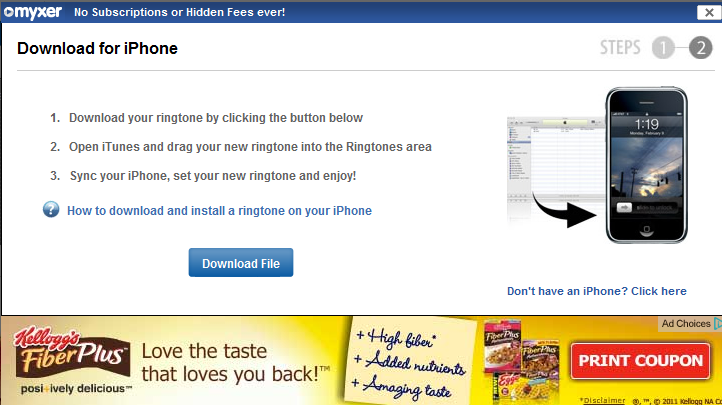
Task: Open the Ad Choices label
Action: click(x=686, y=324)
